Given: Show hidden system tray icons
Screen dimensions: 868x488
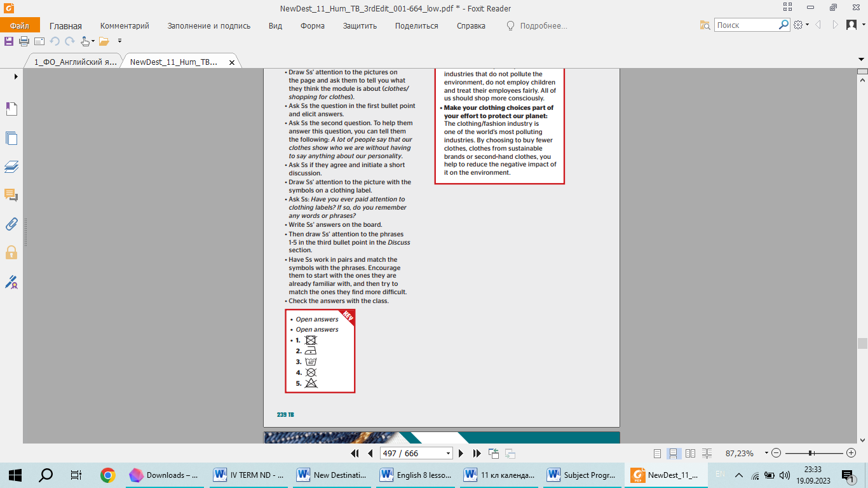Looking at the screenshot, I should (739, 475).
